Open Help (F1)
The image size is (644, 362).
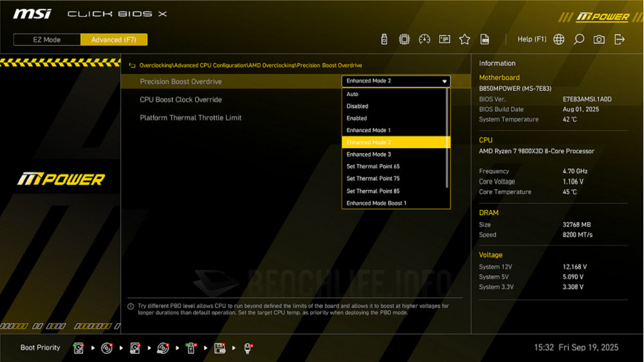[532, 39]
